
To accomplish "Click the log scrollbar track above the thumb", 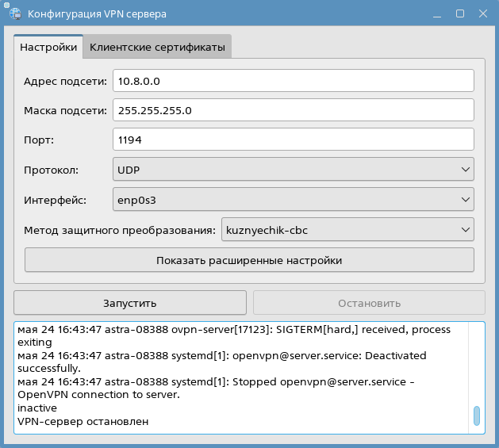I will pyautogui.click(x=477, y=365).
